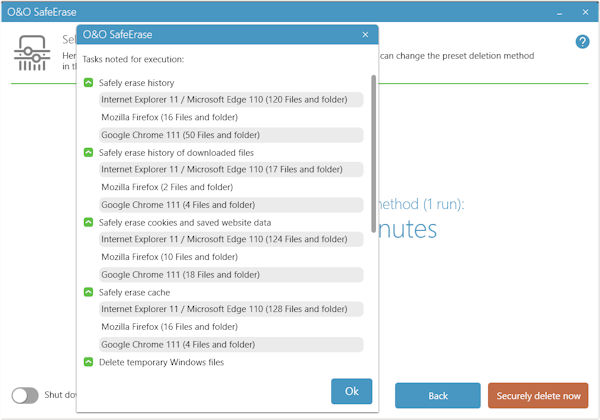
Task: Toggle the Shut down switch
Action: pos(25,396)
